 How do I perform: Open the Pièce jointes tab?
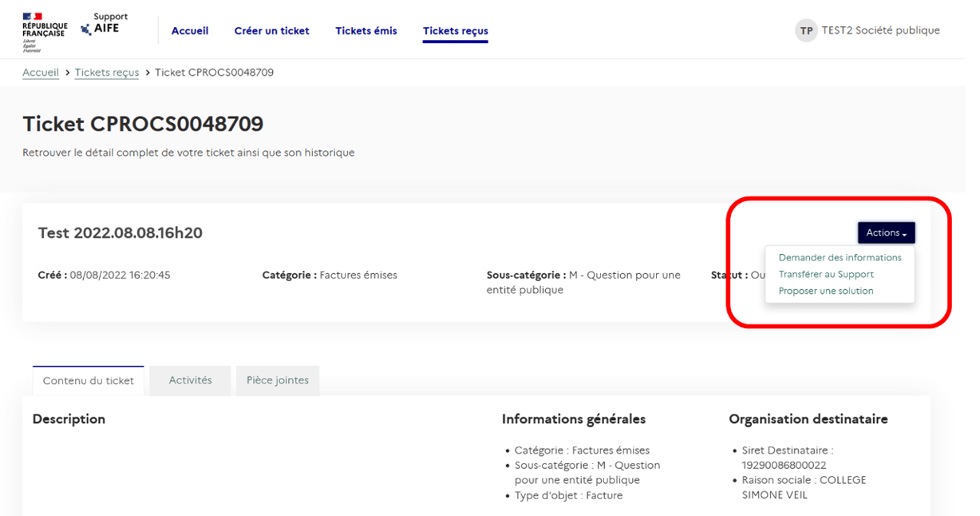pos(277,380)
